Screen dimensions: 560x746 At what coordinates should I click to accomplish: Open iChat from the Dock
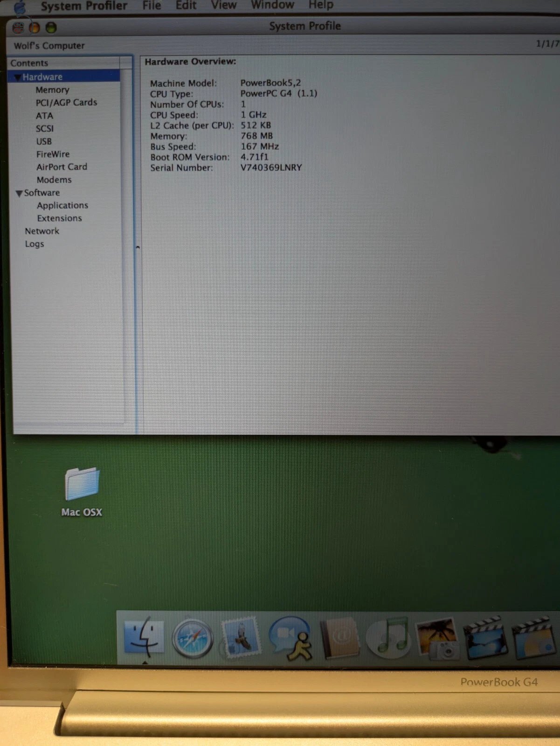tap(291, 638)
